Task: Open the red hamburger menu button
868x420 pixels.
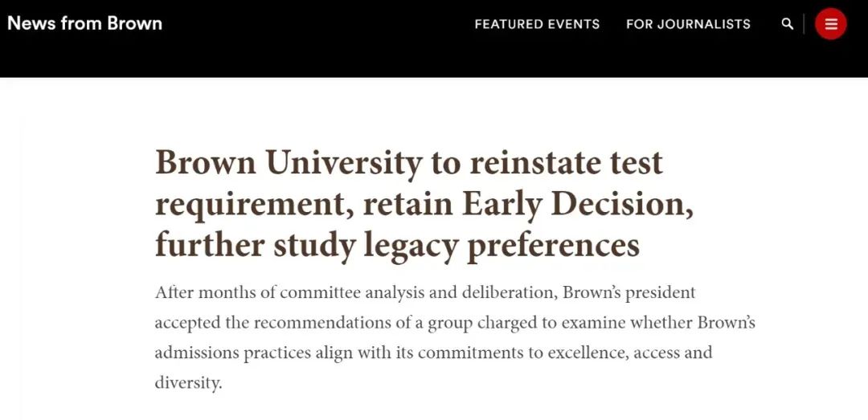Action: [830, 24]
